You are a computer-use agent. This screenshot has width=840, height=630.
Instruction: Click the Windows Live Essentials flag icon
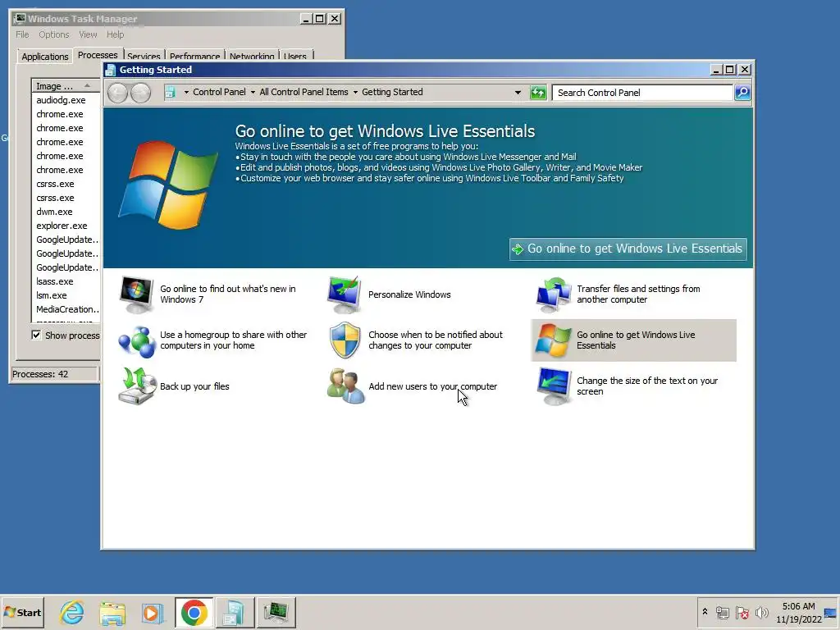pos(554,340)
